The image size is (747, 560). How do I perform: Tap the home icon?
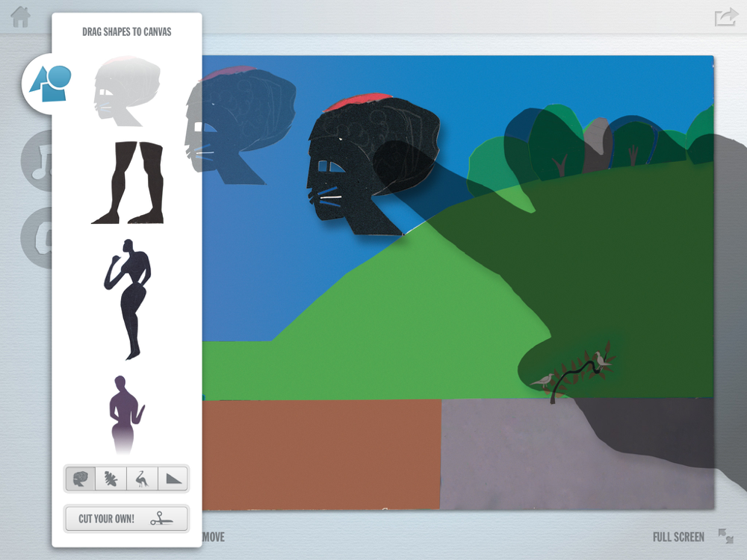pos(20,16)
